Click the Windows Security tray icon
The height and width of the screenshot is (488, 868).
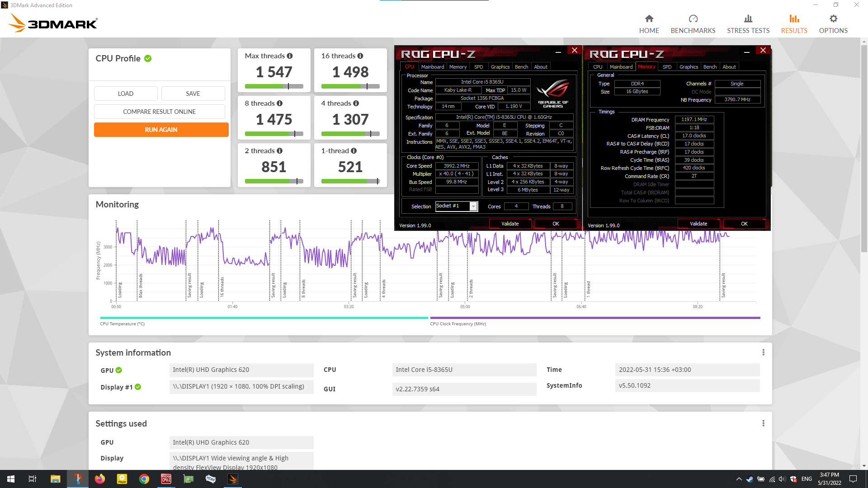click(x=793, y=479)
